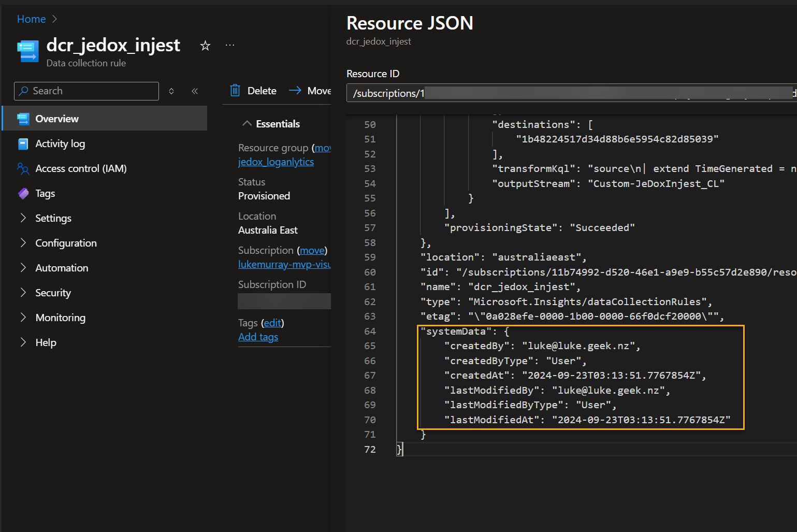Click JSON line "provisioningState": "Succeeded"
The height and width of the screenshot is (532, 797).
[x=540, y=227]
